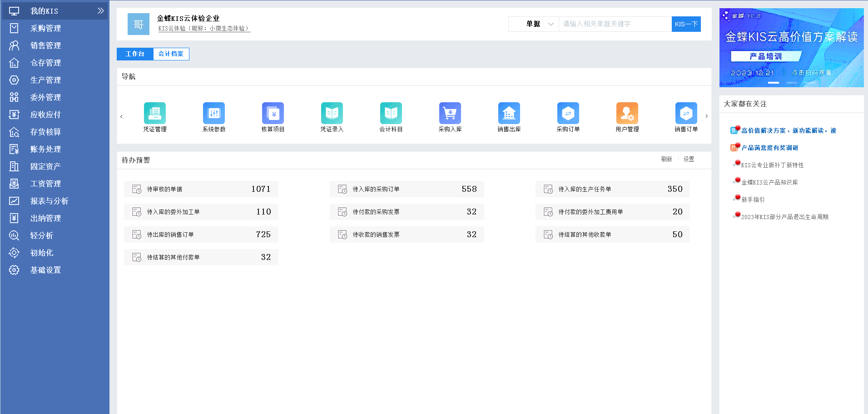Open KIS云专业版补丁新特性 link

click(772, 165)
